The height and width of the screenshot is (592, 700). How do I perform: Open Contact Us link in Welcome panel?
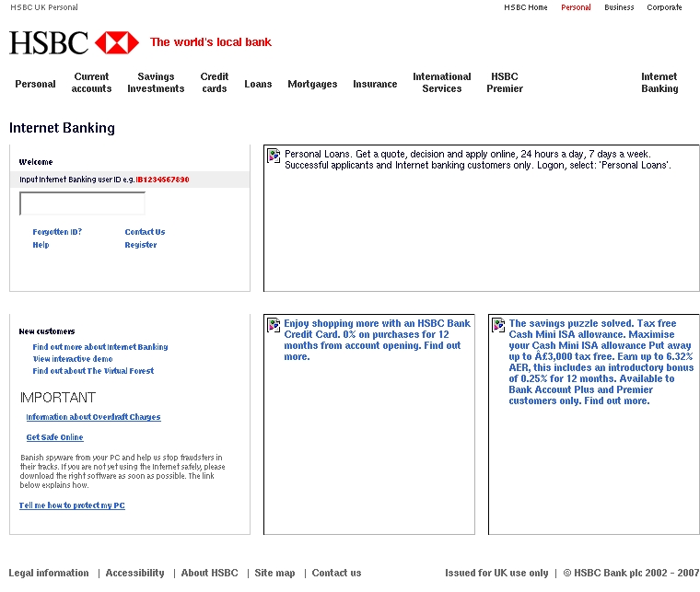[x=146, y=232]
